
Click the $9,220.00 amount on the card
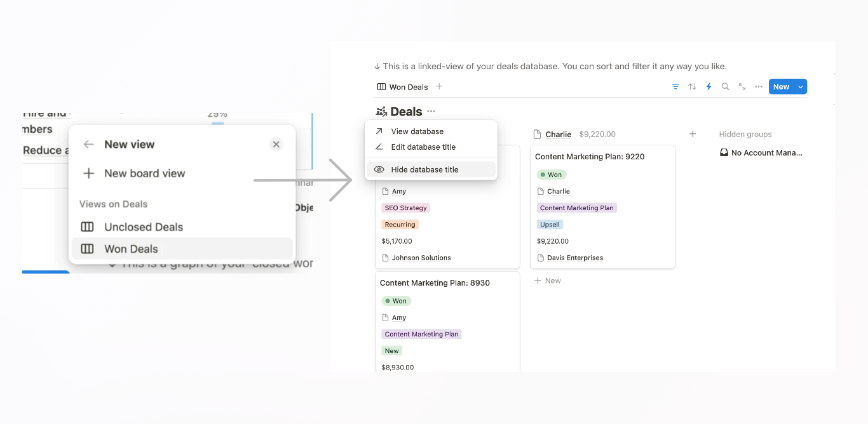click(553, 241)
